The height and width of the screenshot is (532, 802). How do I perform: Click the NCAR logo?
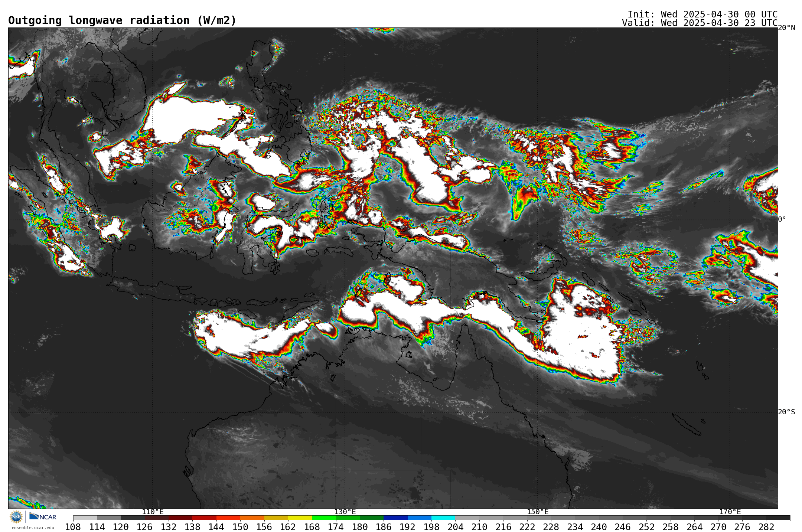point(43,517)
